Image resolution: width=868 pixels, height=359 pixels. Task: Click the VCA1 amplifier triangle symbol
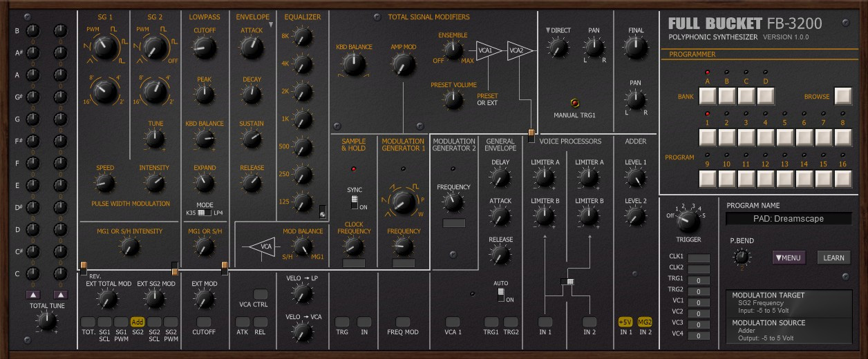(x=488, y=50)
